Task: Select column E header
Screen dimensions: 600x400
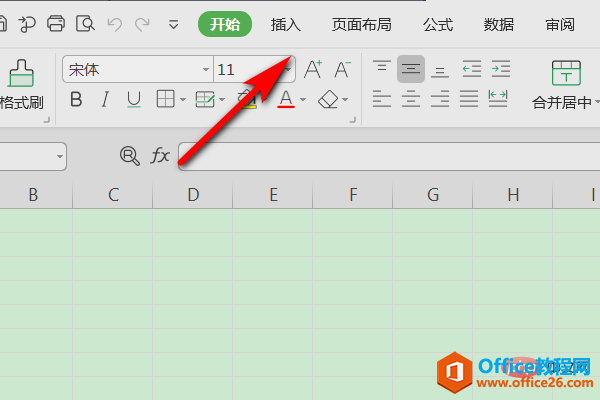Action: point(273,195)
